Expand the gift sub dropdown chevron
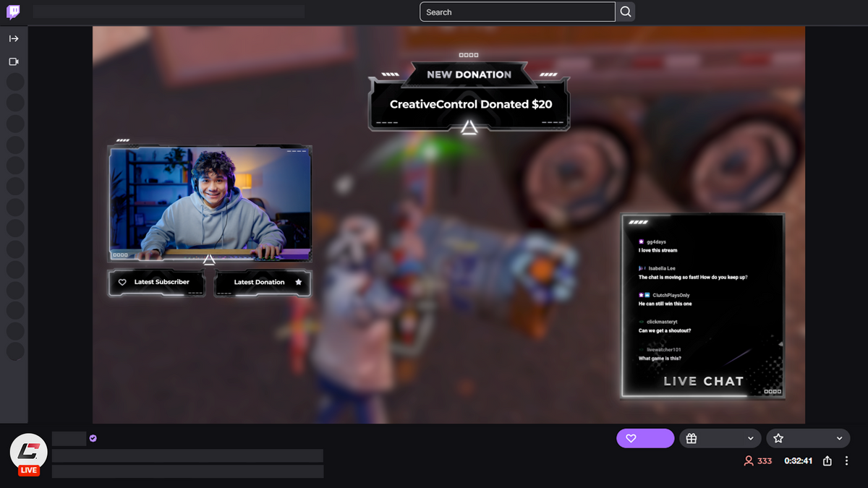868x488 pixels. point(751,438)
